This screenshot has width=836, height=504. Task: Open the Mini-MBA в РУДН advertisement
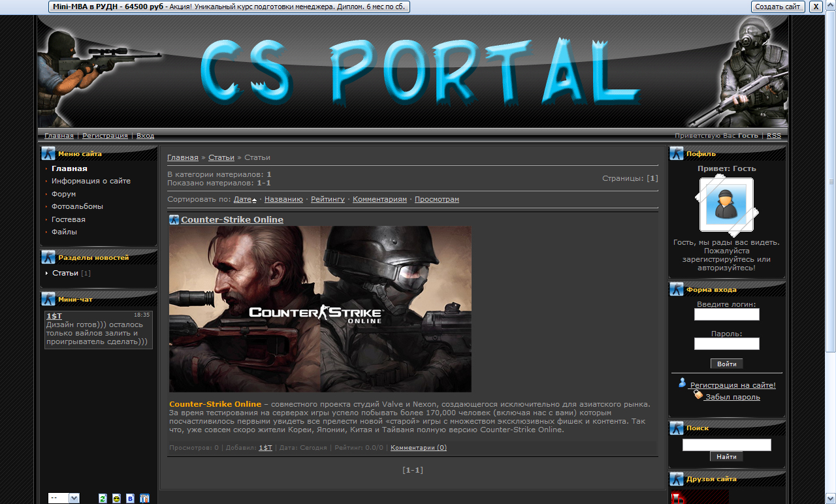(229, 7)
